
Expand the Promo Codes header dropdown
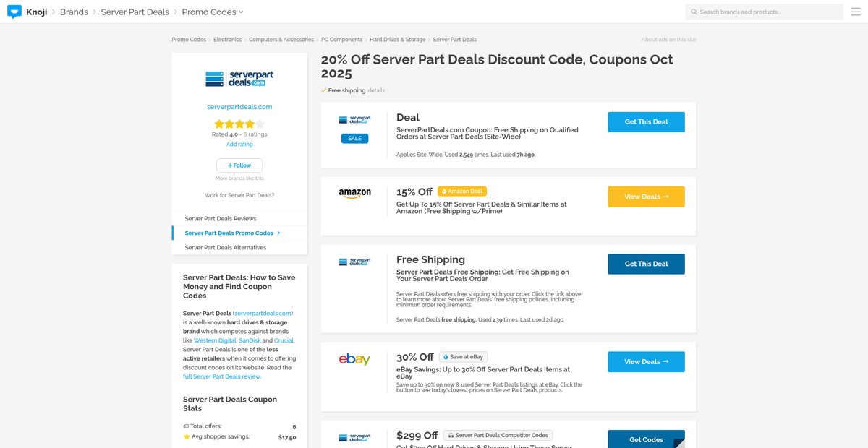pyautogui.click(x=213, y=12)
